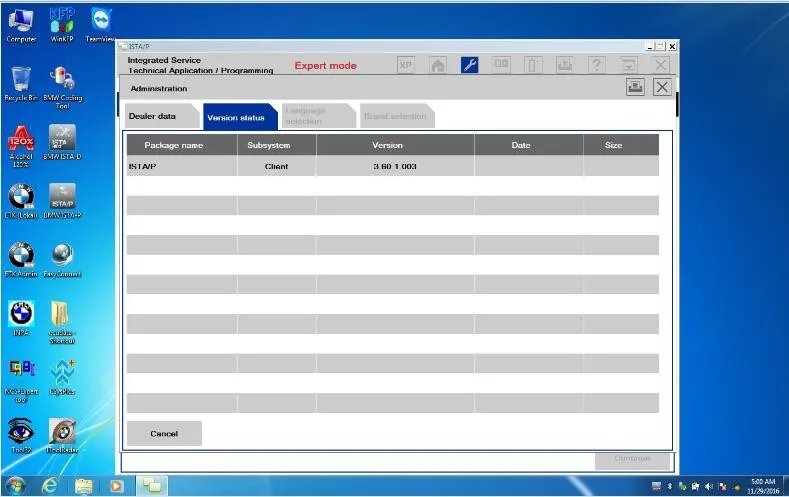Switch to Brand selection tab
The width and height of the screenshot is (789, 497).
point(397,116)
